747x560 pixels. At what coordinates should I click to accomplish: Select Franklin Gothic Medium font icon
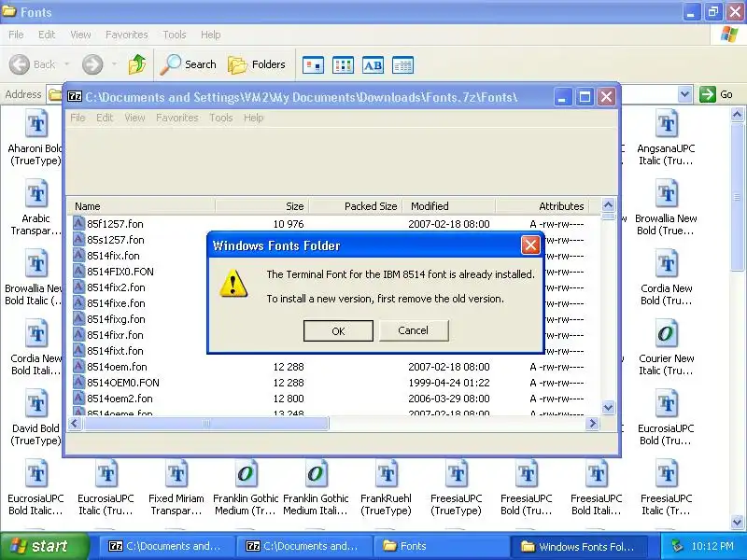(246, 474)
